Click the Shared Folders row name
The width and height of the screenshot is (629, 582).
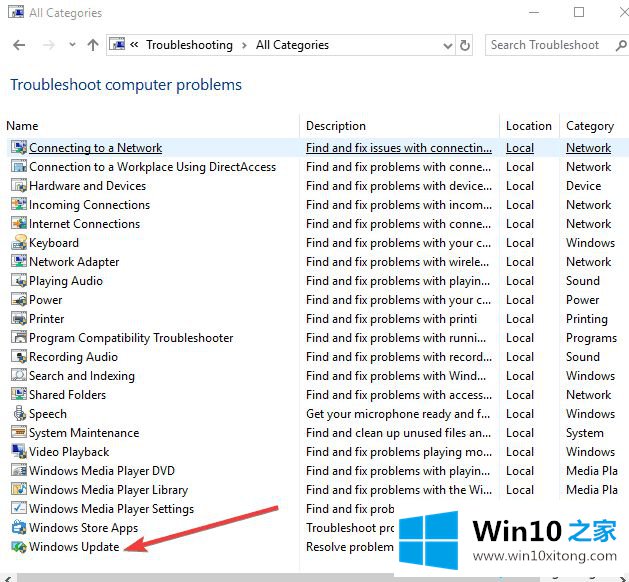(67, 395)
